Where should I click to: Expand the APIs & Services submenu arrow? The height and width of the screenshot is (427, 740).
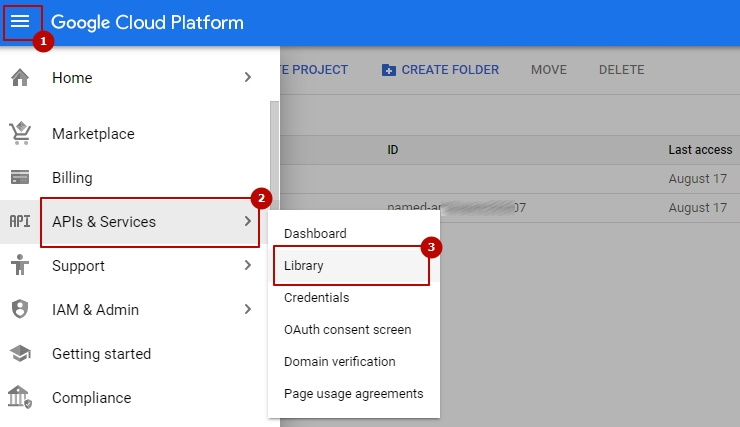[x=248, y=221]
